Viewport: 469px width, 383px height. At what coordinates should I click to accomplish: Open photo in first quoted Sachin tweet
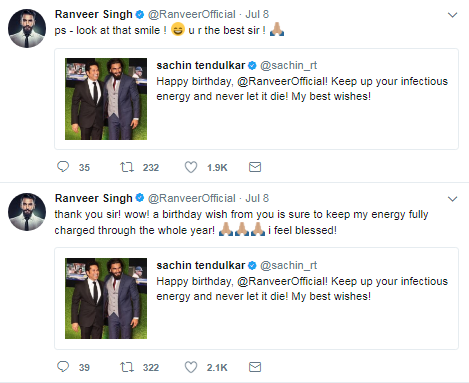[106, 99]
